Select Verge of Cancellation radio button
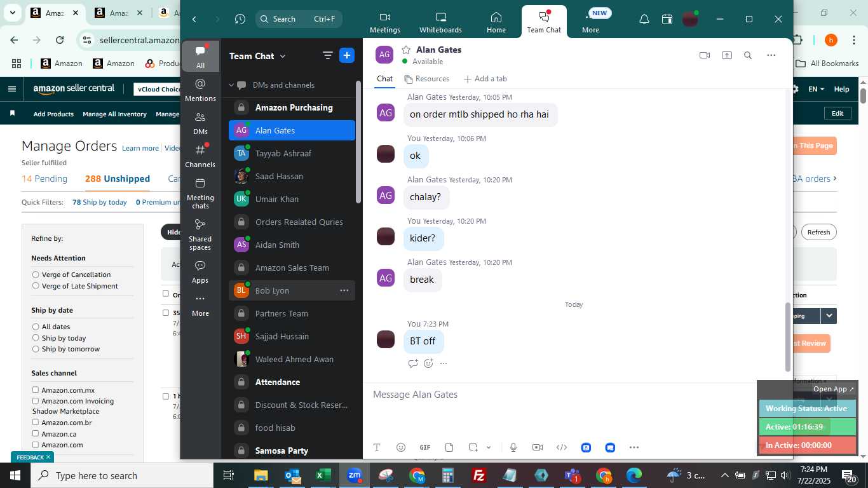The height and width of the screenshot is (488, 868). (36, 274)
